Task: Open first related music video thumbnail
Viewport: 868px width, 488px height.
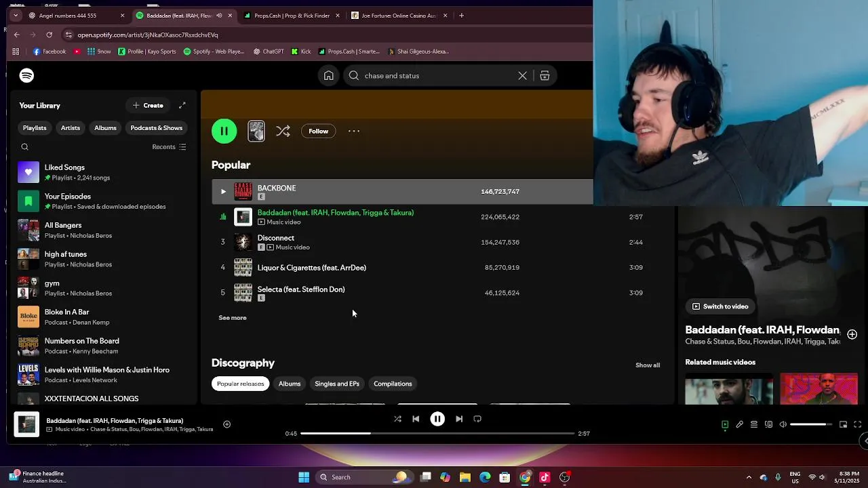Action: tap(729, 389)
